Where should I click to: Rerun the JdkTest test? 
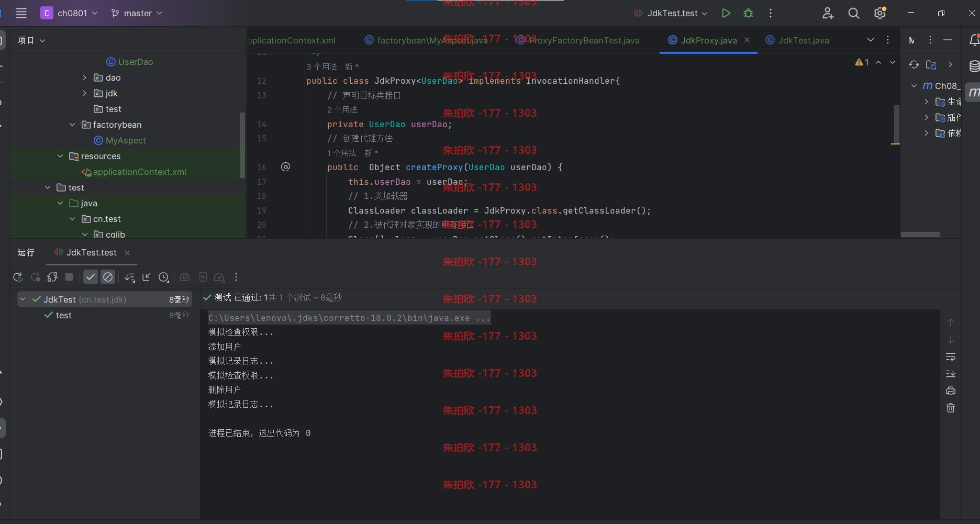pos(18,277)
